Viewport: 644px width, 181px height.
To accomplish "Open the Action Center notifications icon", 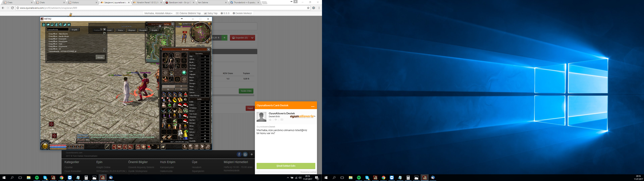I will pyautogui.click(x=317, y=178).
